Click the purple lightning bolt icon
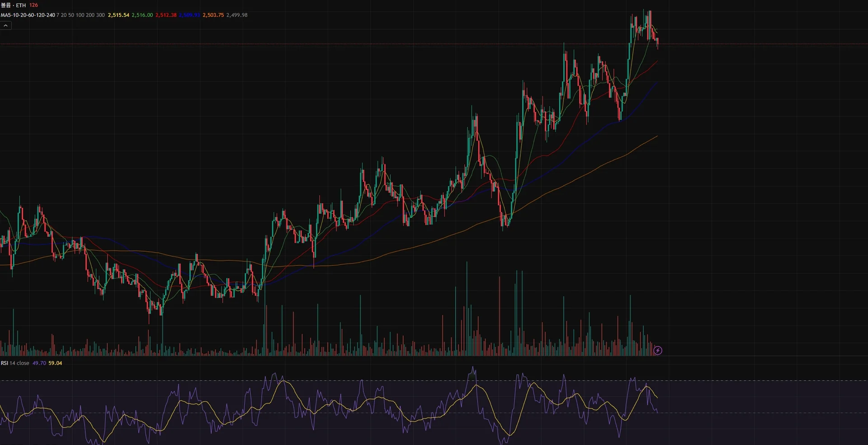Screen dimensions: 868x445 tap(658, 351)
